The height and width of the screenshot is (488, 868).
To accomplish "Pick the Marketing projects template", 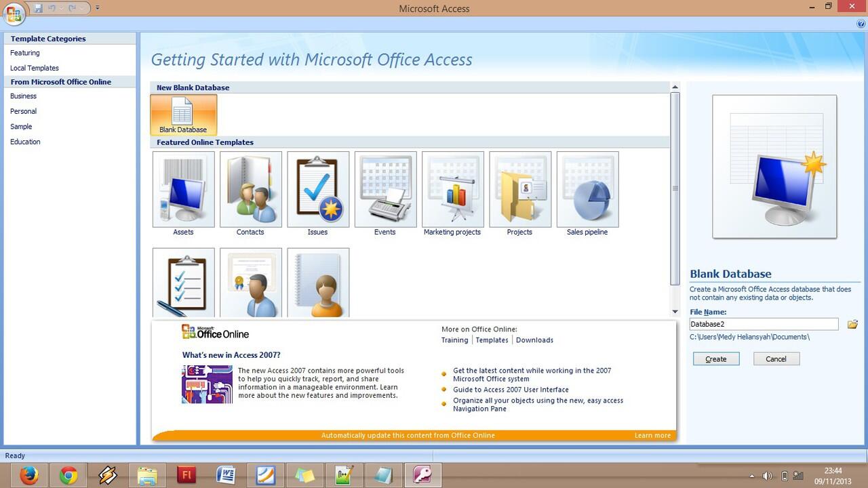I will pyautogui.click(x=452, y=190).
